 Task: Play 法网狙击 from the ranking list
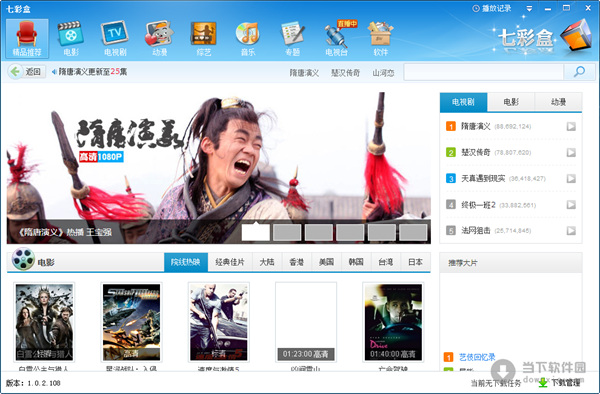(x=571, y=230)
